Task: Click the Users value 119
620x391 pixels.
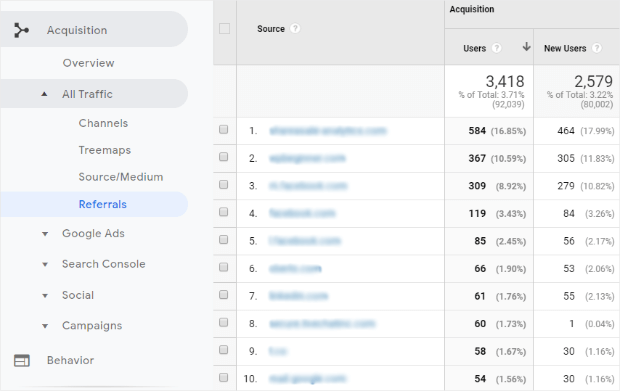Action: [477, 213]
